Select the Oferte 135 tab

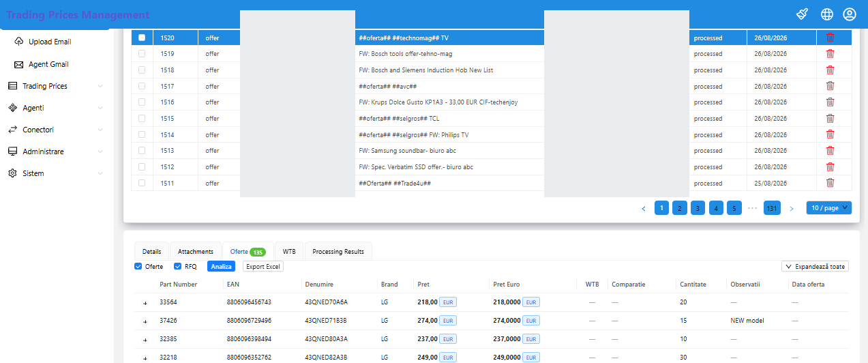click(x=248, y=252)
